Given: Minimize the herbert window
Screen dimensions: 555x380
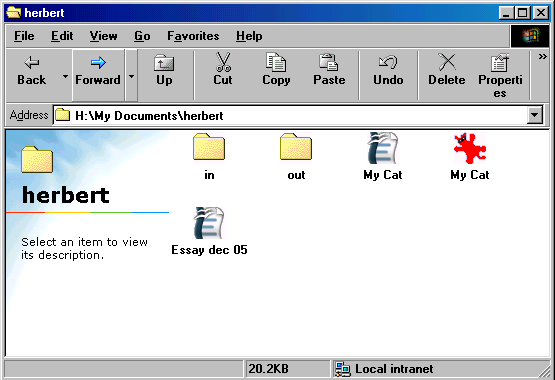Looking at the screenshot, I should click(506, 13).
